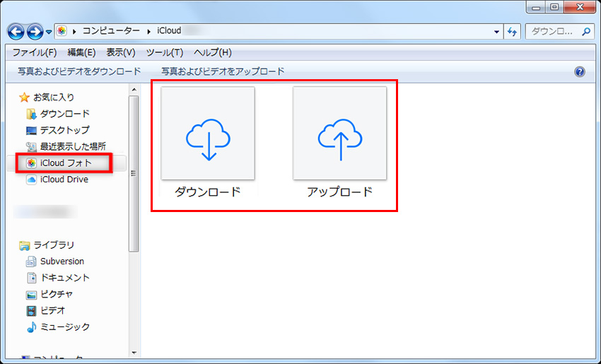
Task: Select iCloud Drive in the sidebar
Action: (64, 180)
